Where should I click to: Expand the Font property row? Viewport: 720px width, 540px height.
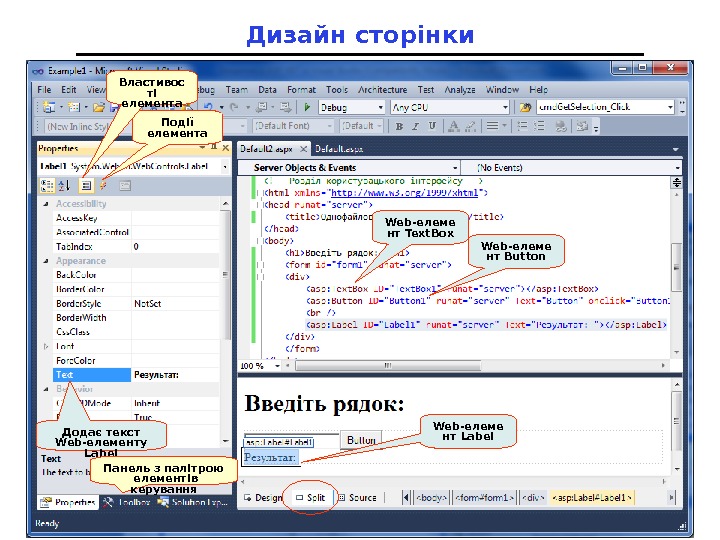click(x=45, y=346)
